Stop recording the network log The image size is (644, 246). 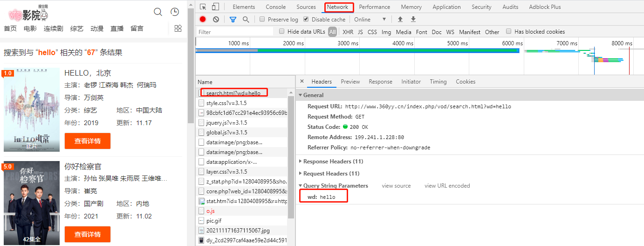click(x=203, y=19)
